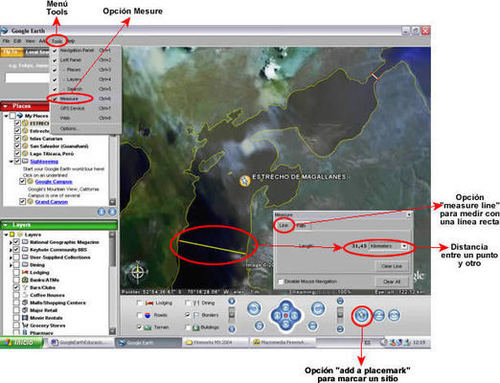Screen dimensions: 500x383
Task: Expand the National Geographic Magazine layer
Action: tap(10, 242)
